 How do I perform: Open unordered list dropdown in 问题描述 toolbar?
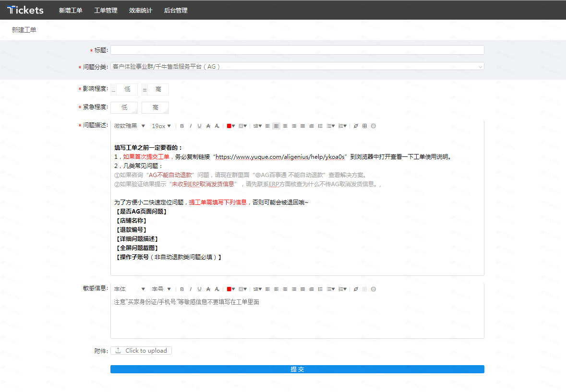coord(331,126)
